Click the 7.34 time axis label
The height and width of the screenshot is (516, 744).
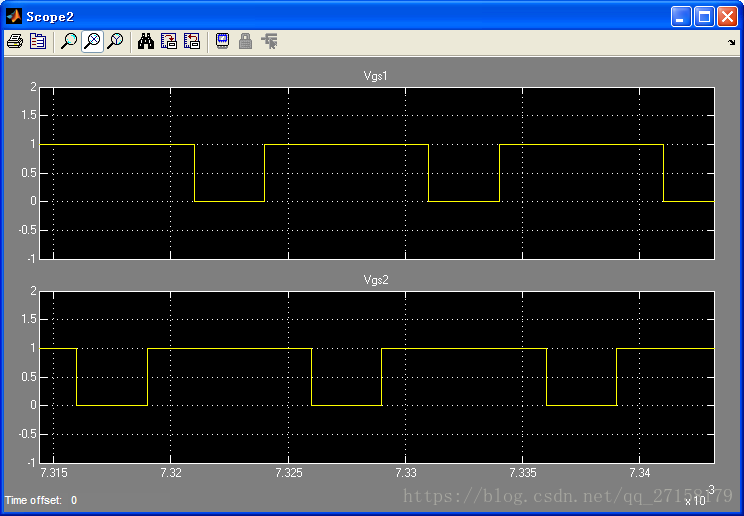[x=640, y=473]
